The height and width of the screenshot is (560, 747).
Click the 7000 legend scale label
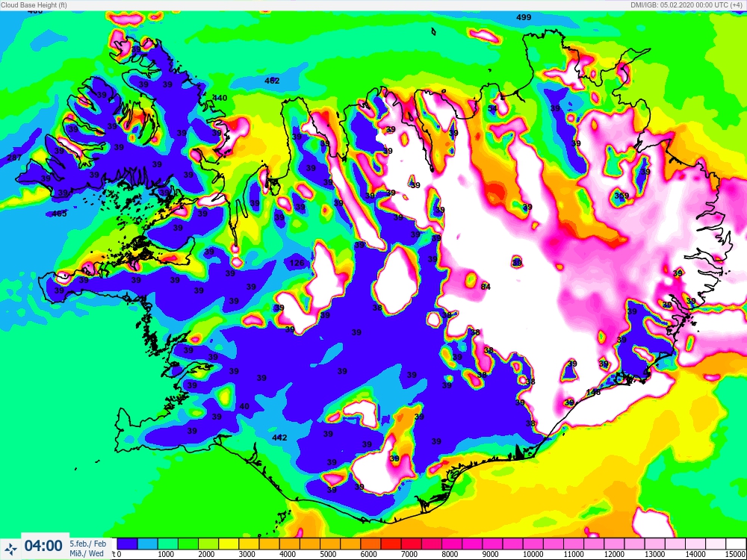point(409,554)
